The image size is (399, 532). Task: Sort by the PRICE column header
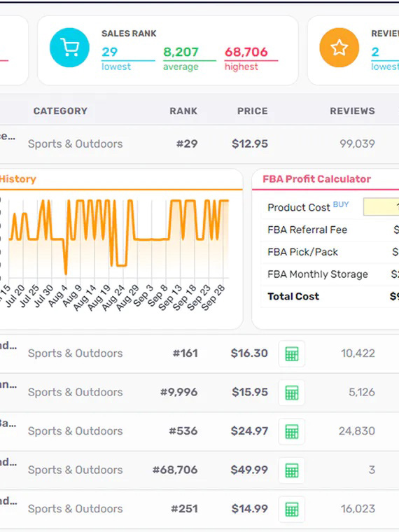click(x=253, y=111)
